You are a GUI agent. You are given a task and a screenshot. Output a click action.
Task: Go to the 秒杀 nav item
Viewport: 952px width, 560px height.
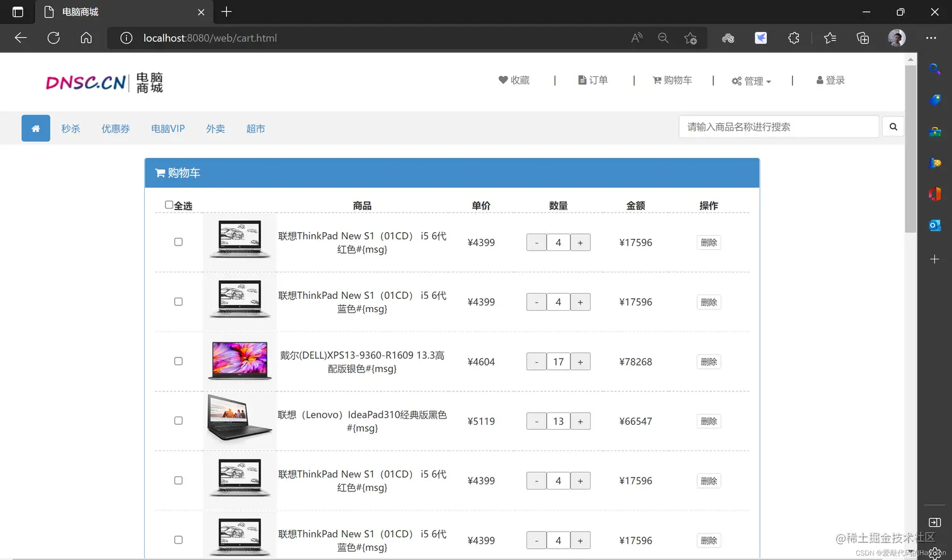71,128
